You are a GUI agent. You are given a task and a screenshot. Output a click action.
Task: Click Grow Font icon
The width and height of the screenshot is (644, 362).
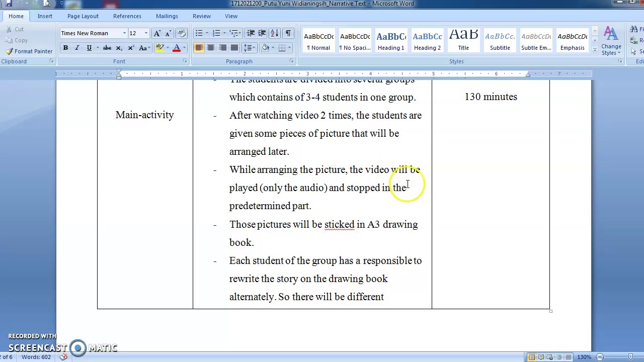coord(157,33)
